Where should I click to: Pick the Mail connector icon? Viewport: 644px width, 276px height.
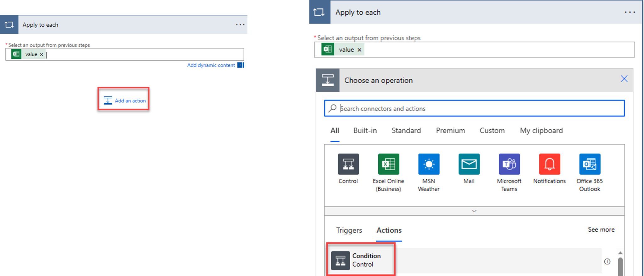[x=469, y=164]
